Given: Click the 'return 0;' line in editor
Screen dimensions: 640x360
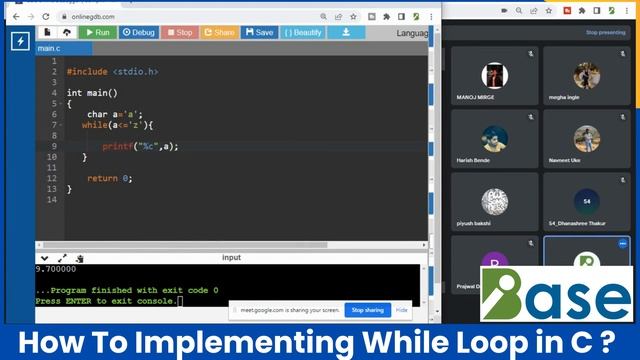Looking at the screenshot, I should (109, 178).
